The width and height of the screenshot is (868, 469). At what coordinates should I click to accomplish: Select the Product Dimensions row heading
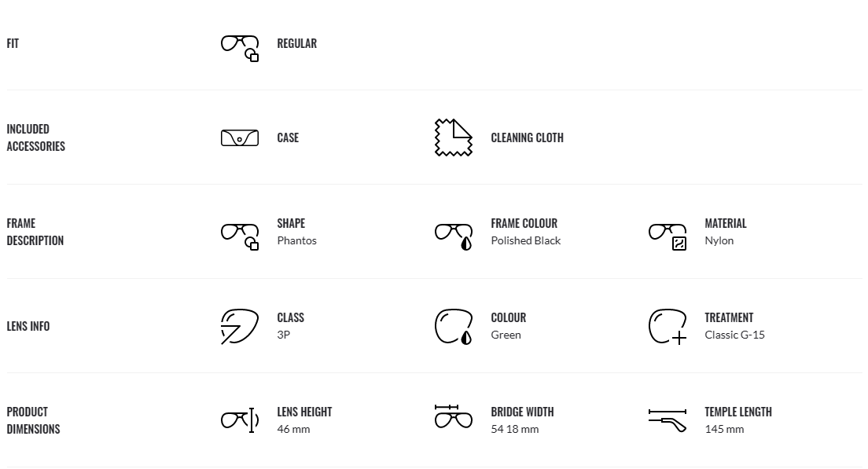pos(33,420)
